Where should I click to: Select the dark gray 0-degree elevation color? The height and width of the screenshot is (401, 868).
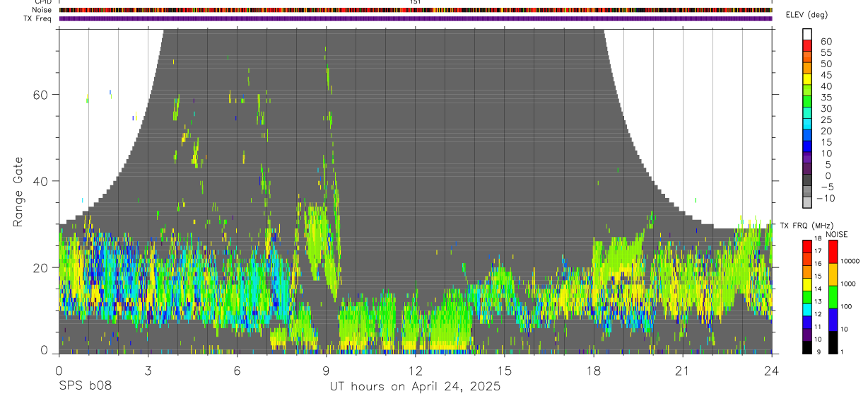(807, 180)
